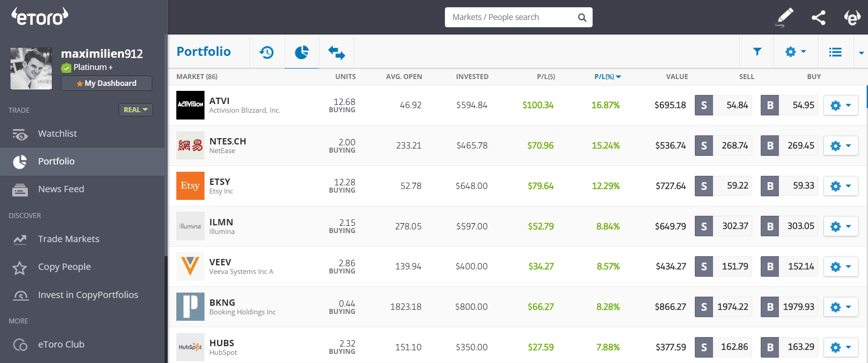Open the ATVI row gear dropdown
This screenshot has width=868, height=363.
pos(841,105)
